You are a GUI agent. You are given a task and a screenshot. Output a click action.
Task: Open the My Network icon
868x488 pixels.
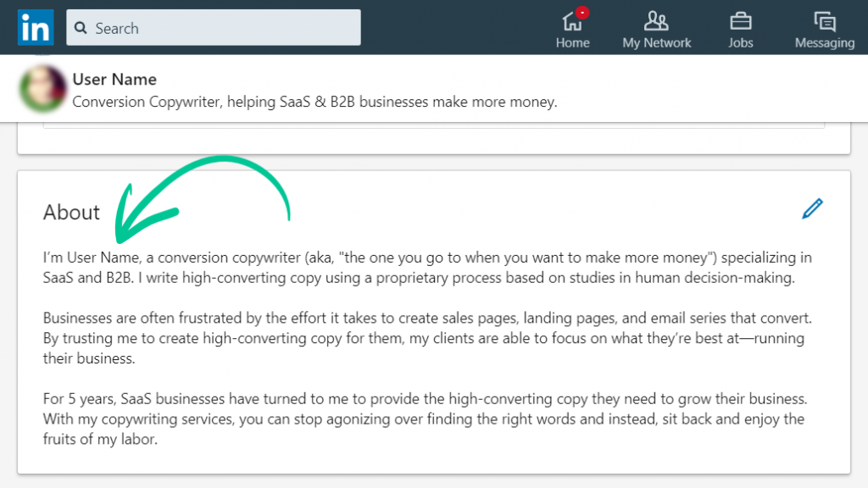pyautogui.click(x=656, y=21)
